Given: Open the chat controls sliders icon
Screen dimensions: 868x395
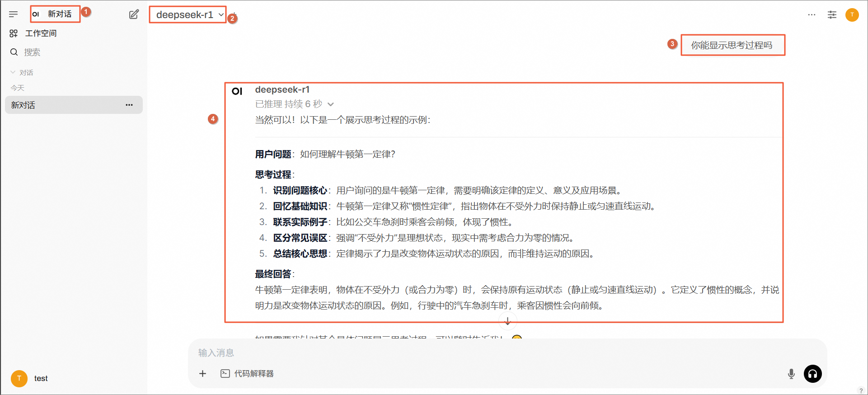Looking at the screenshot, I should click(x=832, y=15).
